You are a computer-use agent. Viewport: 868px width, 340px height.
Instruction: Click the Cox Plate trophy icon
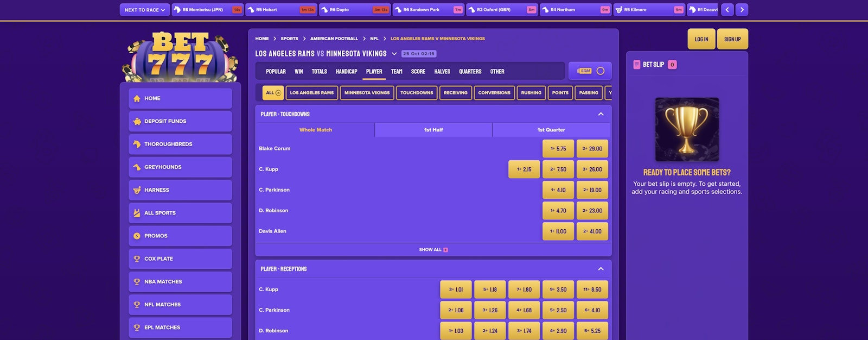coord(137,259)
